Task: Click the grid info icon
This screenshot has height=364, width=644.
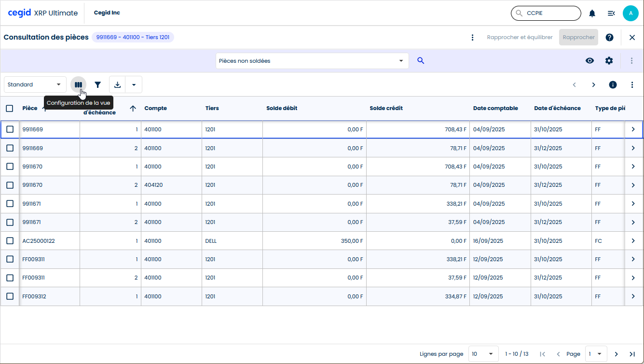Action: (613, 84)
